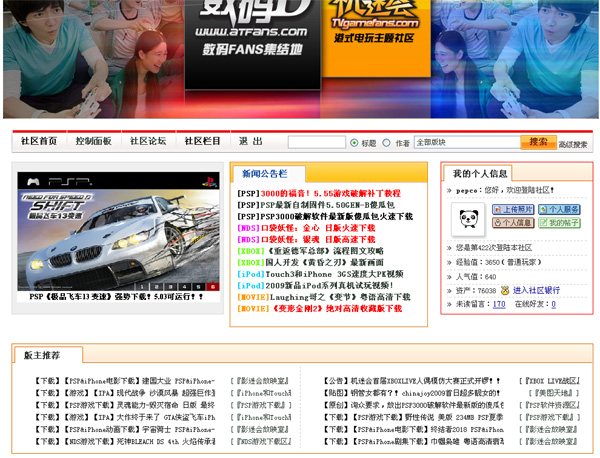Open news 2009新品iPod系列真机试玩视频
Screen dimensions: 600x458
[x=329, y=285]
